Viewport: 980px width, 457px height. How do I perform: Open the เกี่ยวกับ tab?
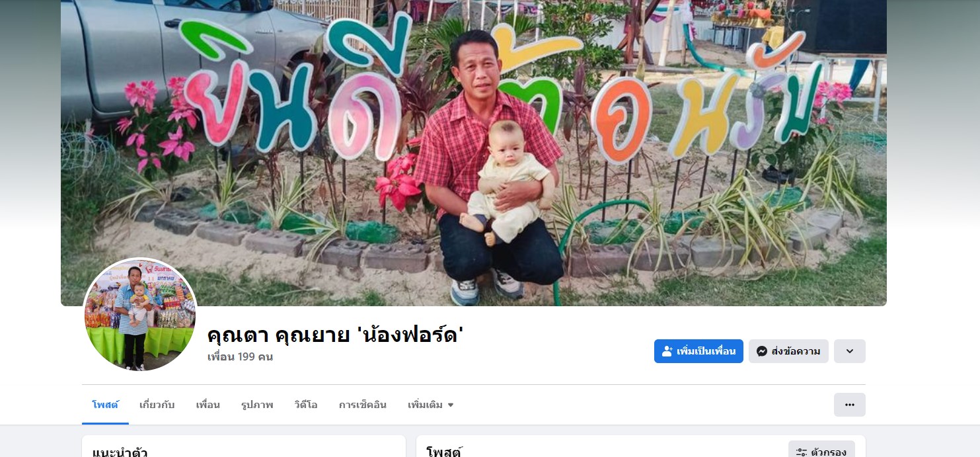[x=157, y=405]
